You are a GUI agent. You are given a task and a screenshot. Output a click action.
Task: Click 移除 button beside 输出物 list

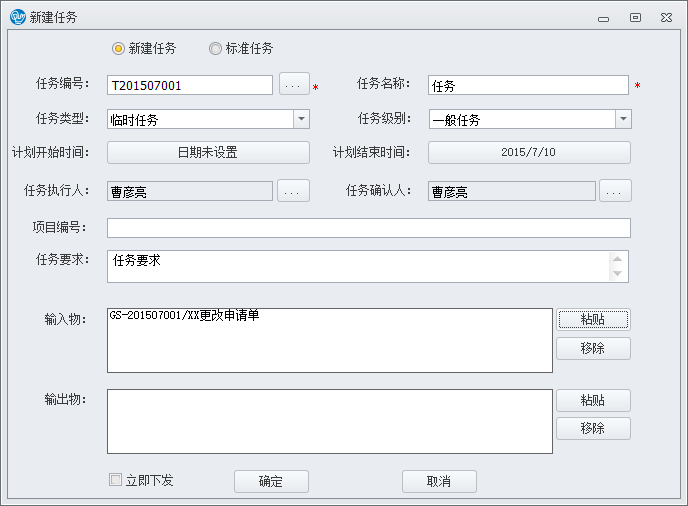click(593, 428)
